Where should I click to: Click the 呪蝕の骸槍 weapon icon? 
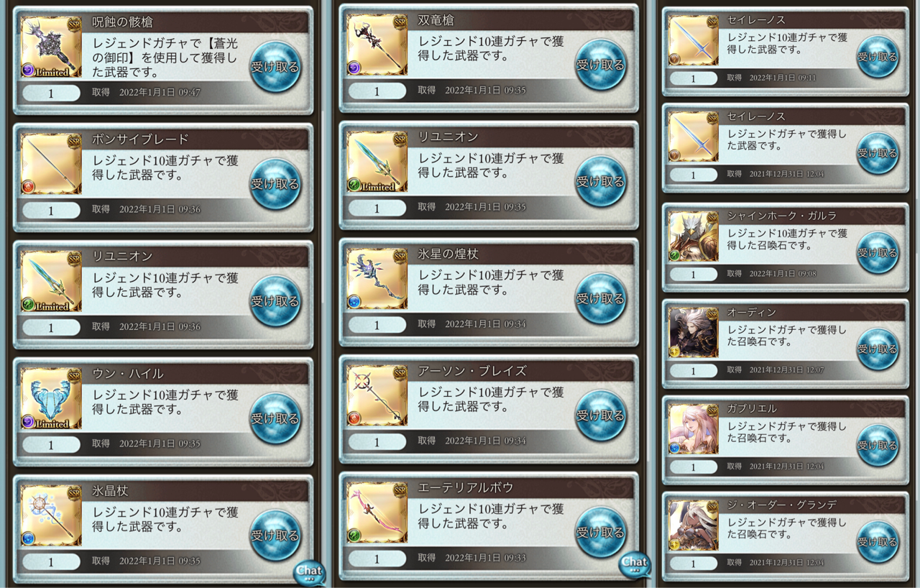click(51, 47)
